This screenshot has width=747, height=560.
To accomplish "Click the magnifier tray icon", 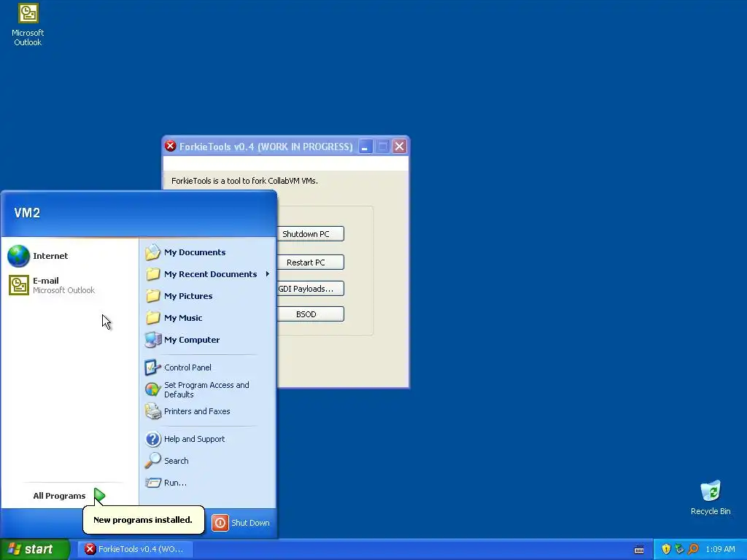I will tap(693, 549).
